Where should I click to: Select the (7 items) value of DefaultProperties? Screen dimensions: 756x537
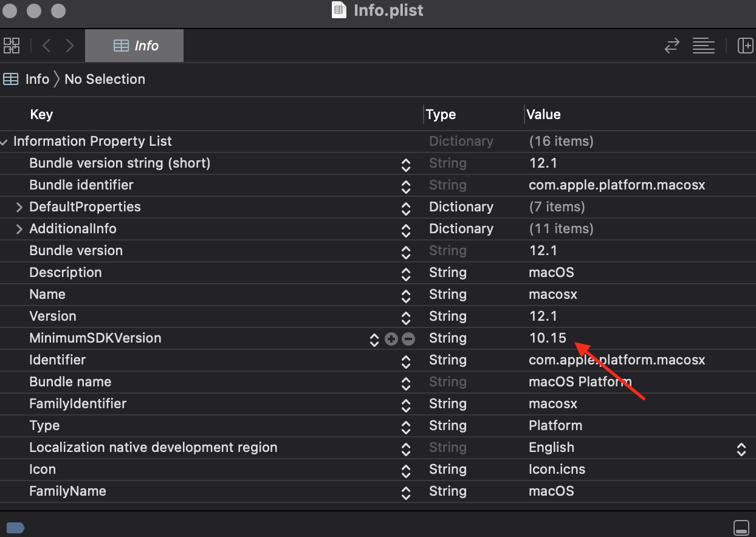557,207
